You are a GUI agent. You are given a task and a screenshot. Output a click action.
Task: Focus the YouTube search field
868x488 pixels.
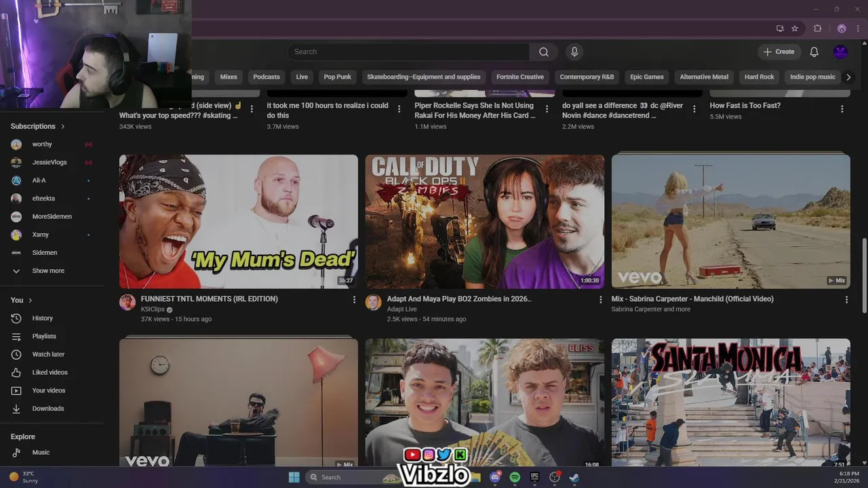click(x=409, y=52)
